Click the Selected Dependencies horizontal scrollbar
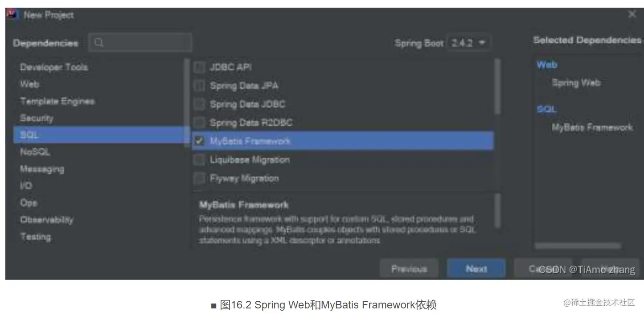 (x=578, y=246)
